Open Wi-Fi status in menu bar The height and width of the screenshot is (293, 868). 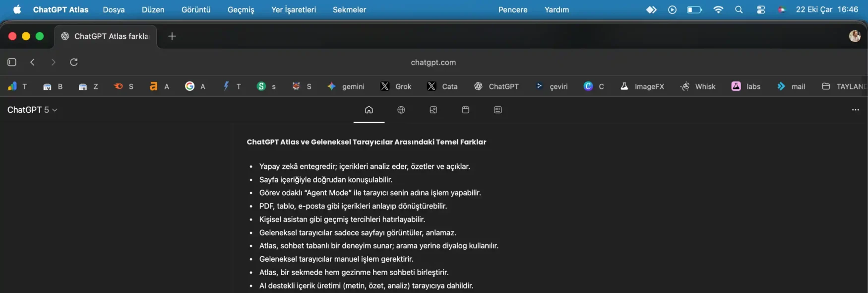coord(718,9)
